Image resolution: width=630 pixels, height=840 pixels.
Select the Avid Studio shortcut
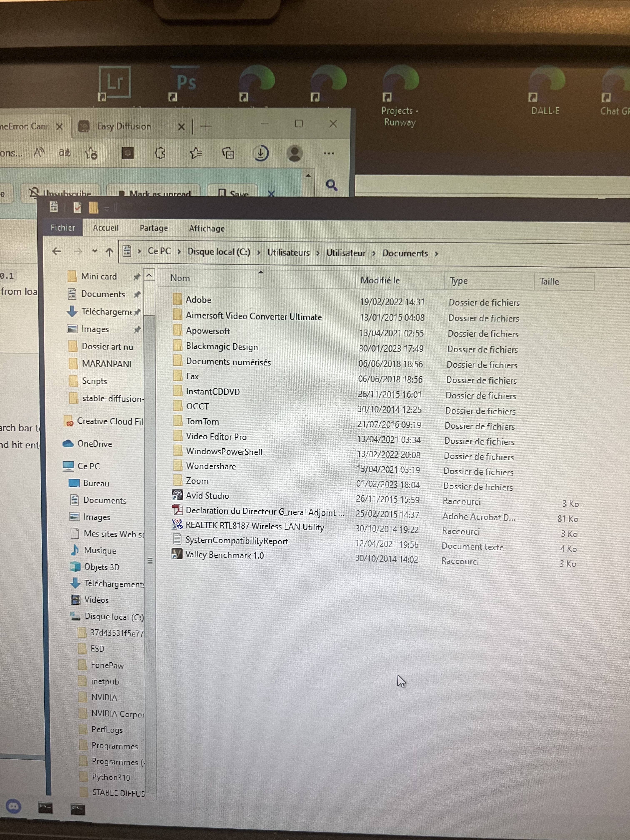tap(207, 496)
